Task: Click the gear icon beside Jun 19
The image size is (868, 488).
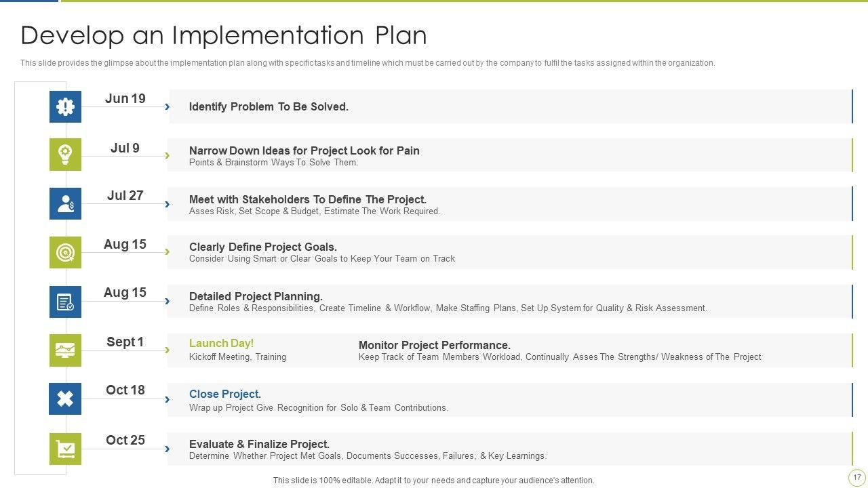Action: [x=65, y=106]
